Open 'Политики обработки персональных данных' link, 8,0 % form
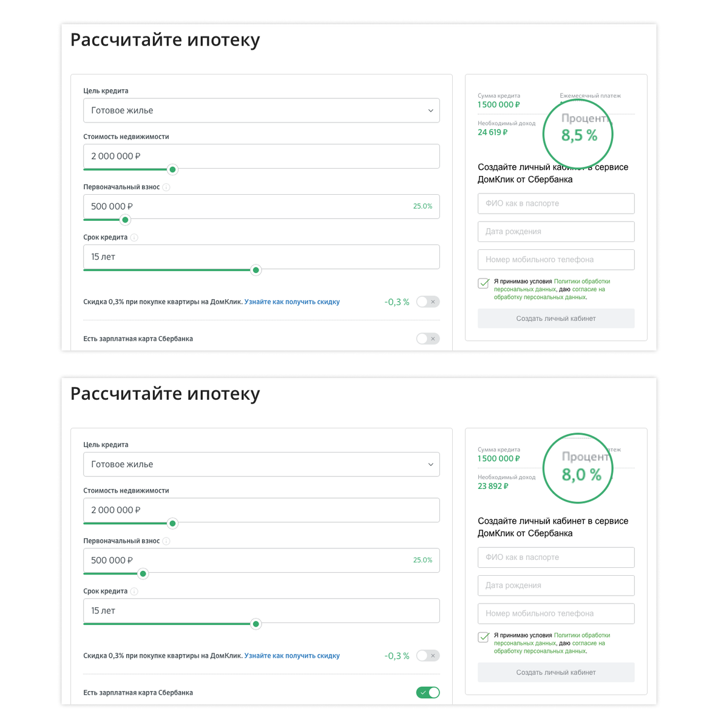718x728 pixels. coord(581,635)
